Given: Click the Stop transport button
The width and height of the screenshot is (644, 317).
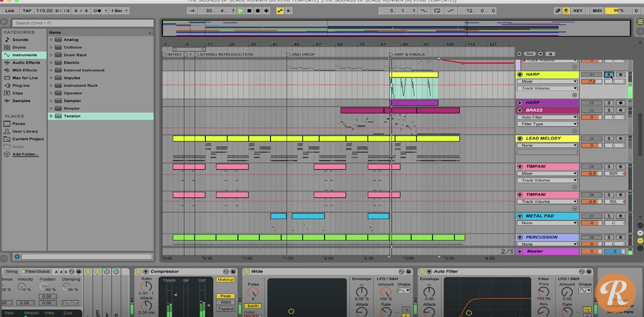Looking at the screenshot, I should point(249,11).
